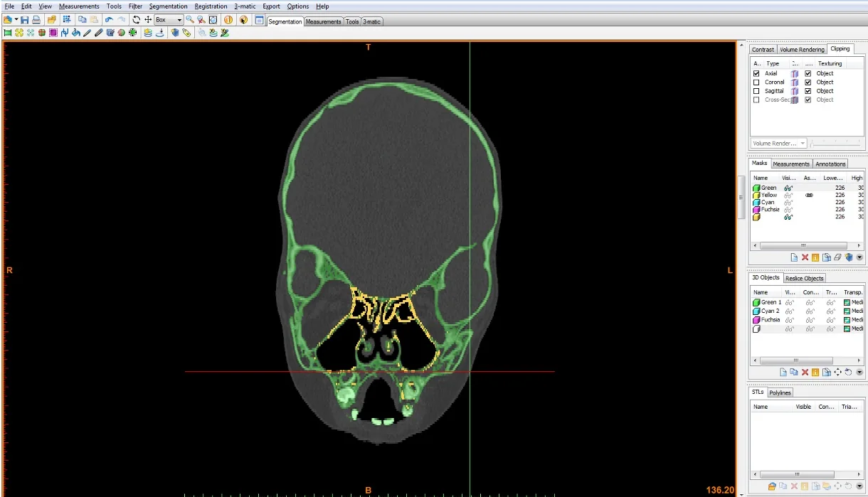Click the Mask properties yellow icon

[815, 257]
